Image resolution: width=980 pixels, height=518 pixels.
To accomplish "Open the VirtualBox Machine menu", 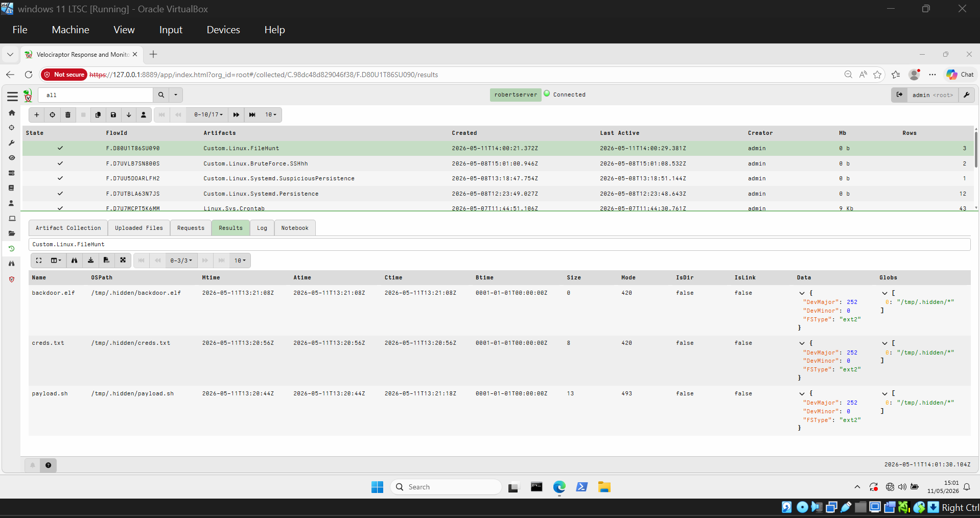I will (x=71, y=30).
